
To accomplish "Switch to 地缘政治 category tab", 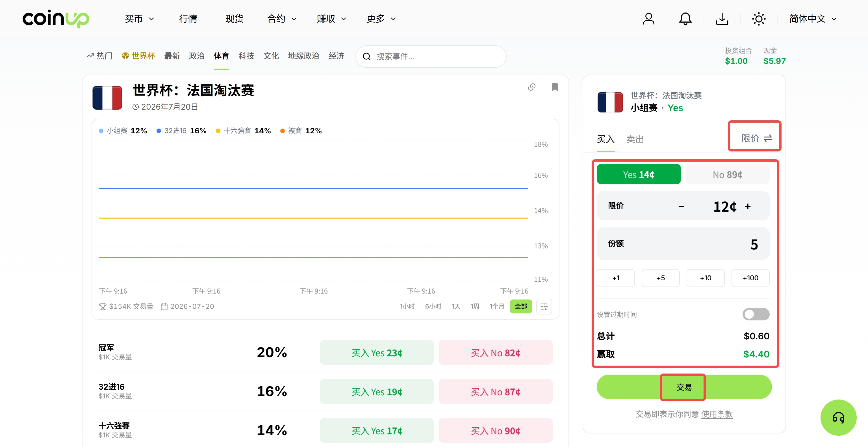I will tap(303, 56).
